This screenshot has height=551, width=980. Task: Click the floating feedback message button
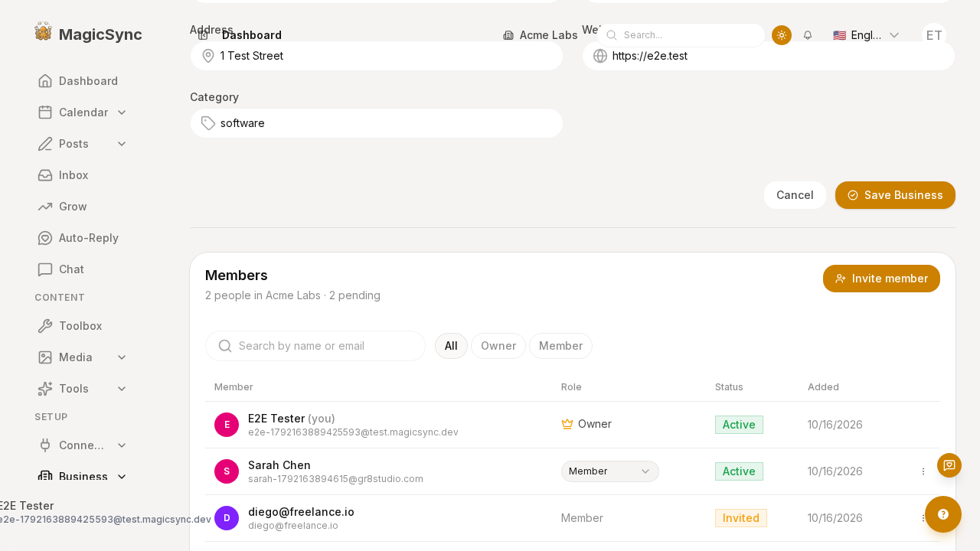(949, 465)
